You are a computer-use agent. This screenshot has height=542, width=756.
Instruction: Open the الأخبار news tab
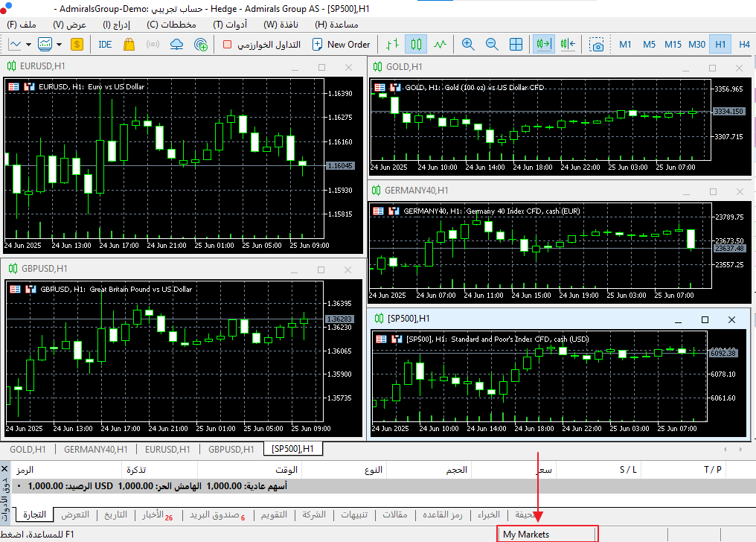click(157, 515)
